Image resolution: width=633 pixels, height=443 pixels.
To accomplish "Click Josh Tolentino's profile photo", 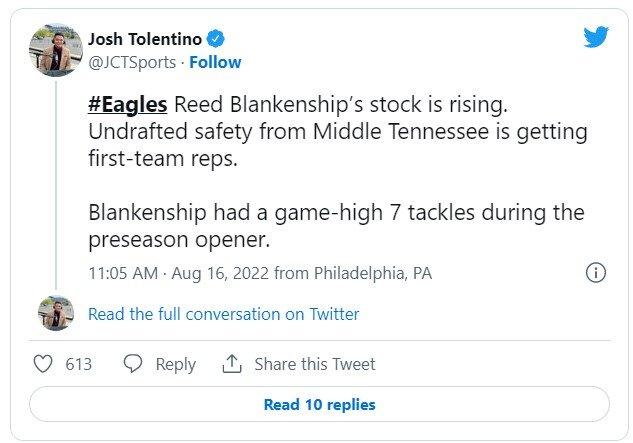I will click(55, 50).
